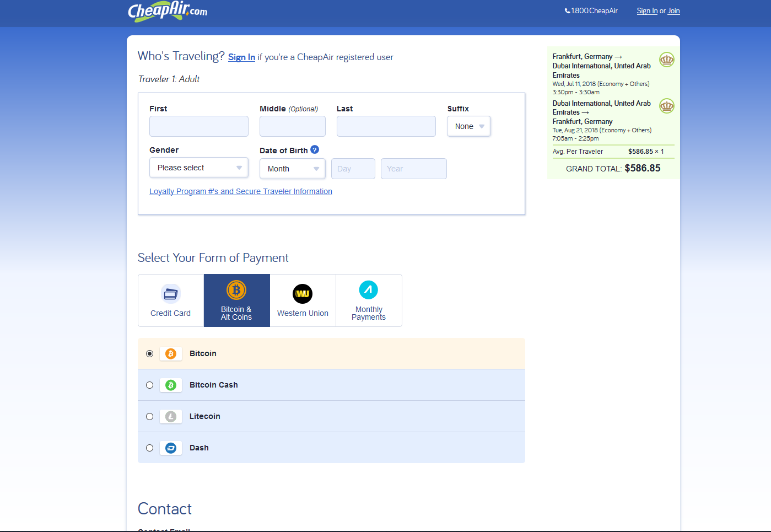Click the blue Dash coin icon
771x532 pixels.
[x=171, y=448]
